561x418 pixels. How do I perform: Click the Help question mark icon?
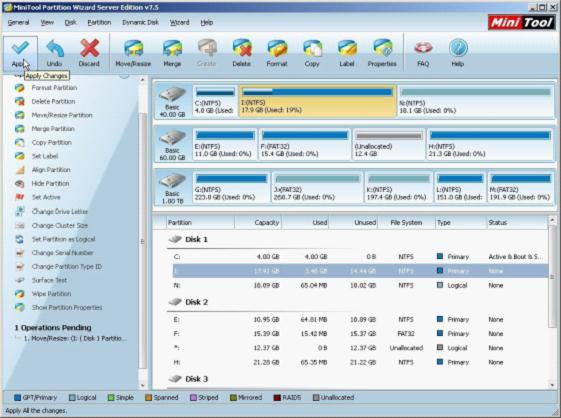click(458, 48)
